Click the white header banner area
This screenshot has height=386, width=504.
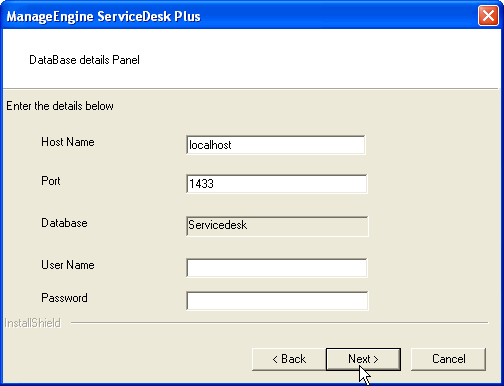[252, 58]
